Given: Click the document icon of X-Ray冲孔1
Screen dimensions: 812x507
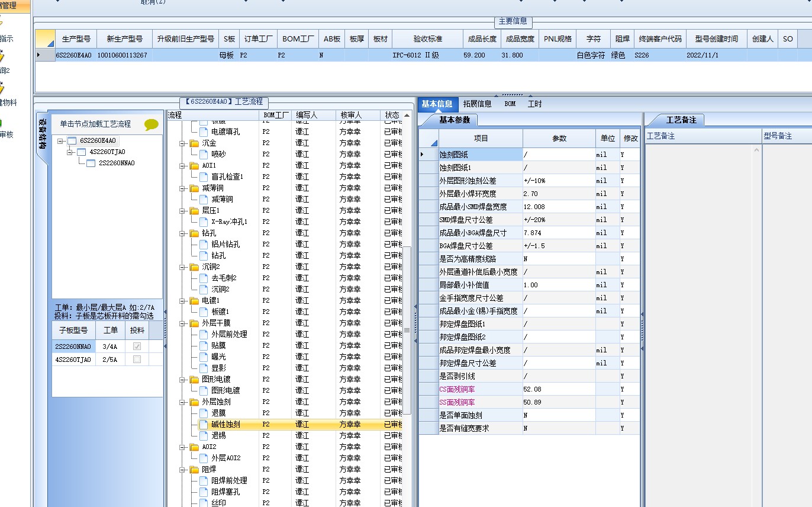Looking at the screenshot, I should (x=204, y=222).
